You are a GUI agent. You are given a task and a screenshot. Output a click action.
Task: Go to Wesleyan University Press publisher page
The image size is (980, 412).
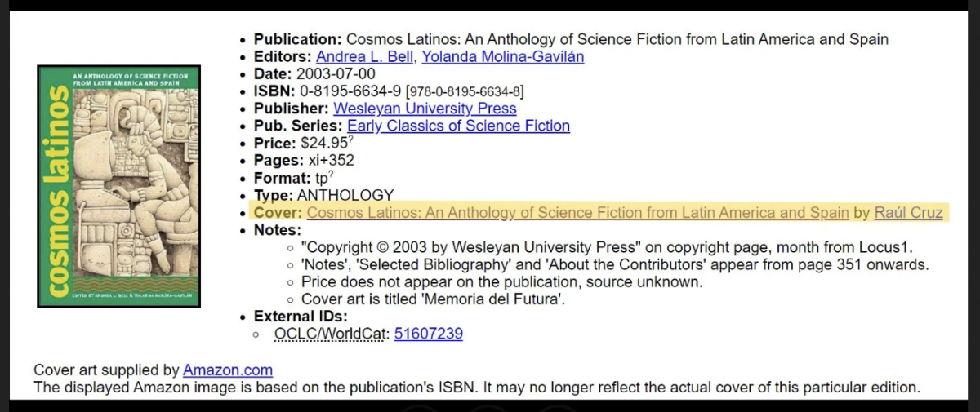(425, 109)
